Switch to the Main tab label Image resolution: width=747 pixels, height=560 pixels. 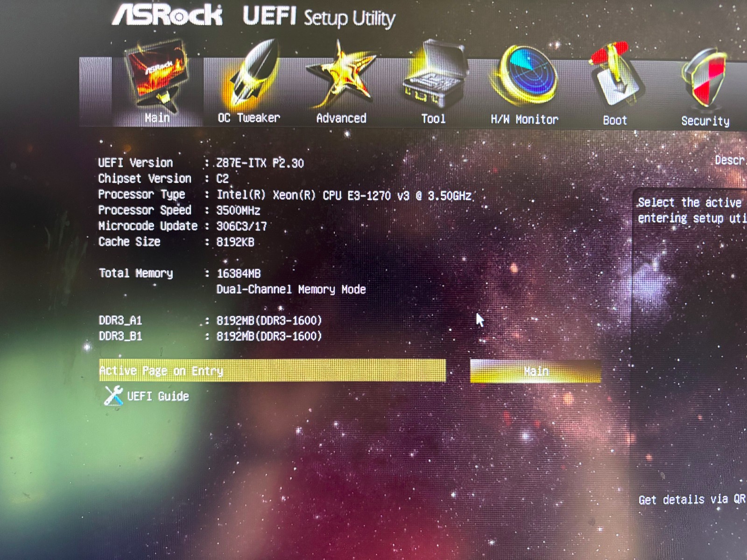[157, 118]
